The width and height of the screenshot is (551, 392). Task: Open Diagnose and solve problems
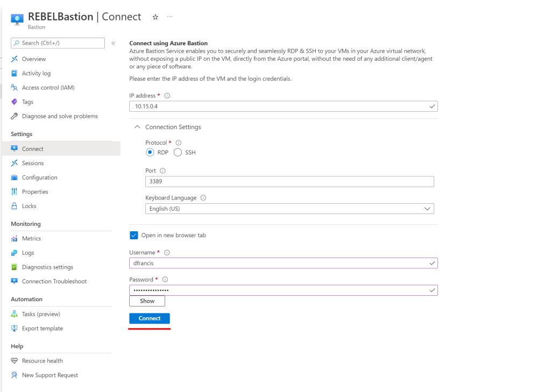click(x=15, y=116)
